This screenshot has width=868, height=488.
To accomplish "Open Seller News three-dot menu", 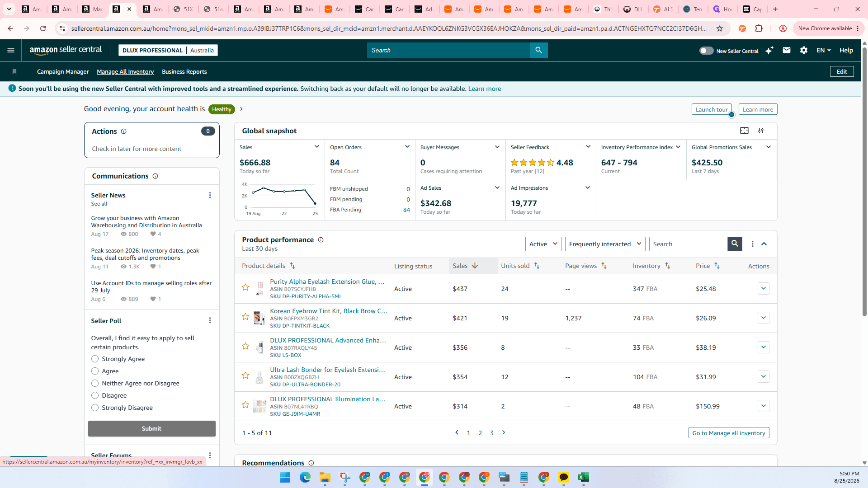I will [x=210, y=195].
